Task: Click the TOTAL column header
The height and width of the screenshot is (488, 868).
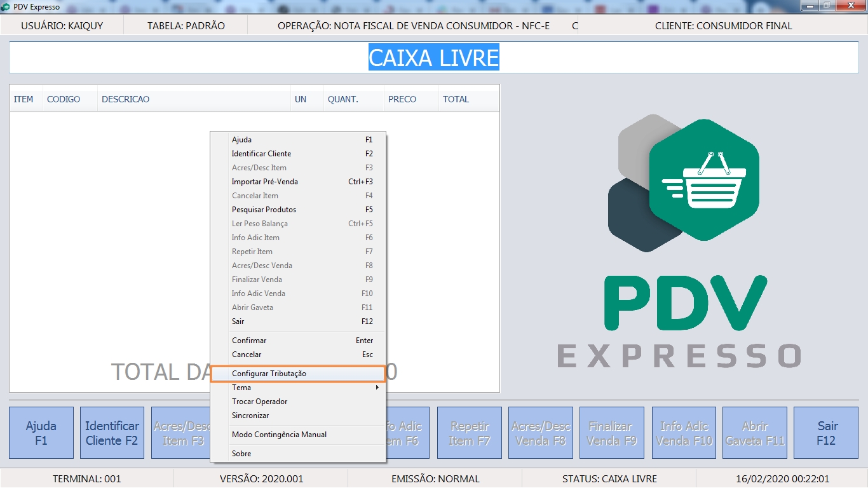Action: pos(468,99)
